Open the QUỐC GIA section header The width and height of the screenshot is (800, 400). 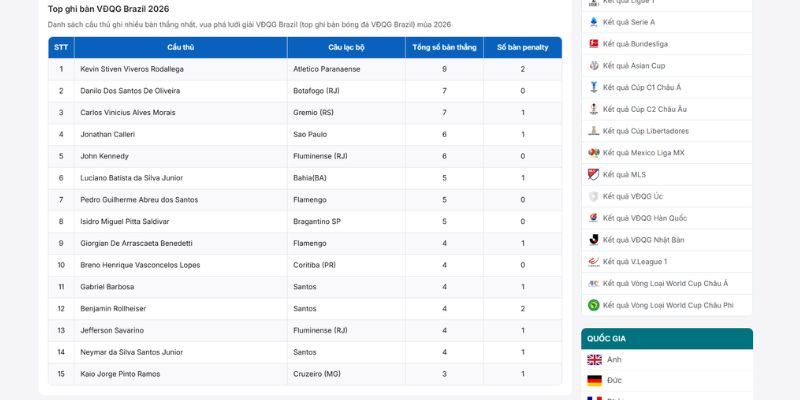coord(667,339)
